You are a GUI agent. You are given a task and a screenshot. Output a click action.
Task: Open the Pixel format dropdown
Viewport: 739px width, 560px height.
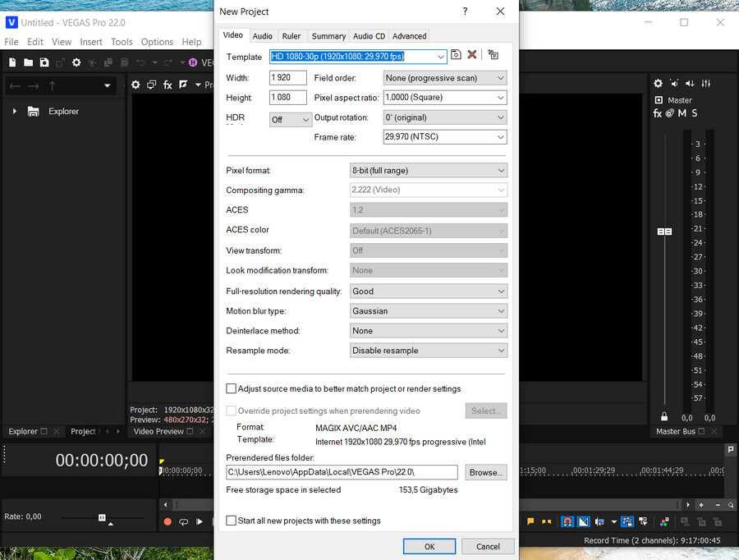[429, 170]
